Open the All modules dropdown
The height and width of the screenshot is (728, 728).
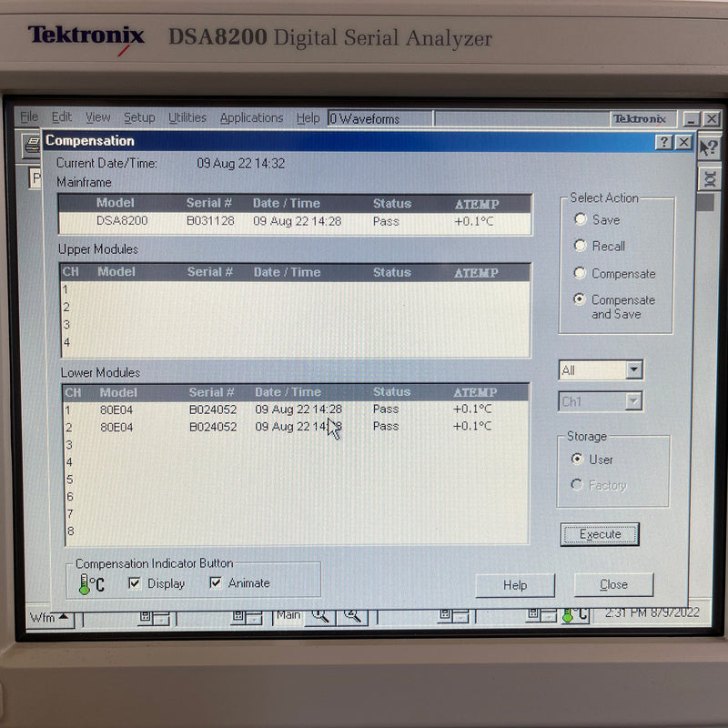coord(633,370)
